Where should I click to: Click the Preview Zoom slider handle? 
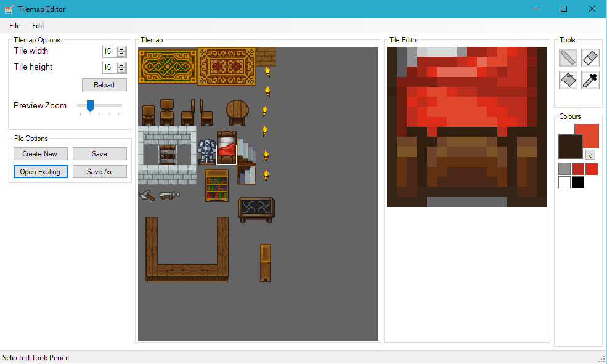click(90, 106)
